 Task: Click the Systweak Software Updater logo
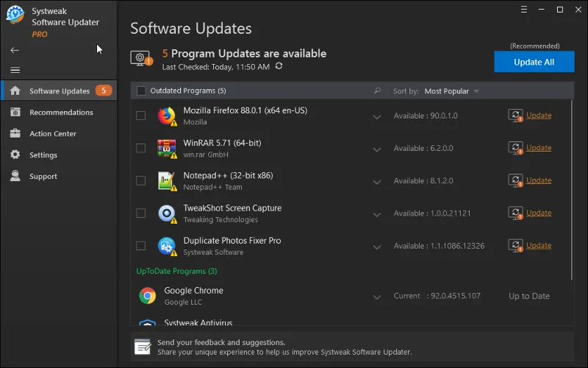pos(15,15)
